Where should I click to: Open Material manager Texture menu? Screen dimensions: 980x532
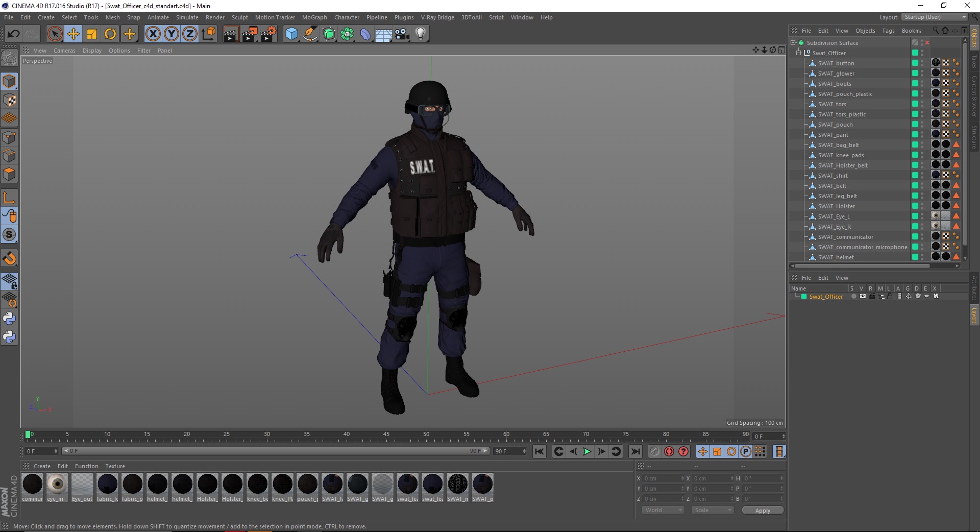(115, 466)
